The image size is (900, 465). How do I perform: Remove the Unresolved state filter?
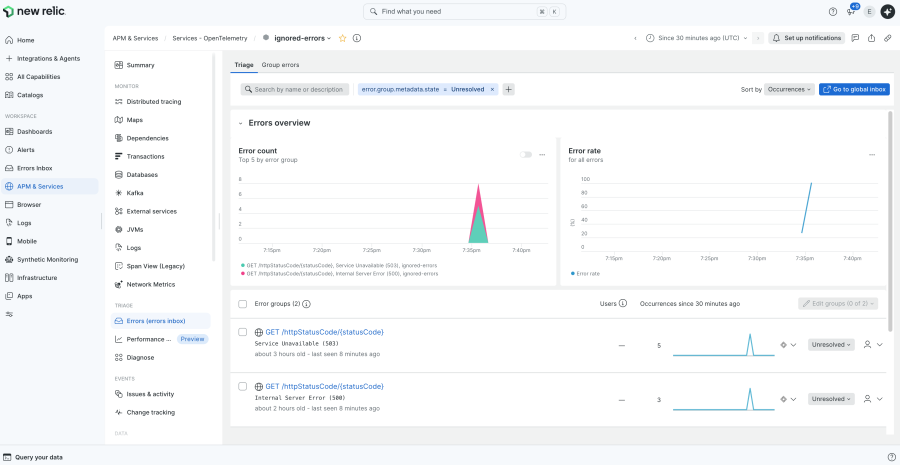492,90
